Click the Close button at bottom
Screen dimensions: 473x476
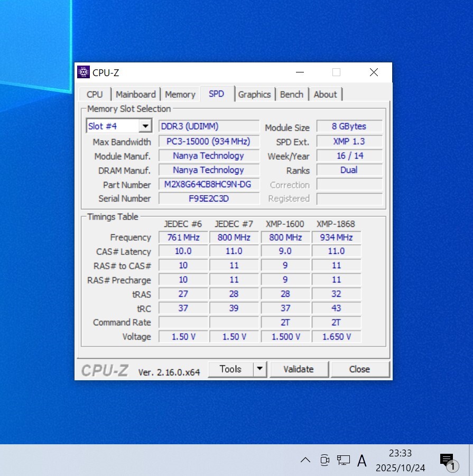click(359, 369)
